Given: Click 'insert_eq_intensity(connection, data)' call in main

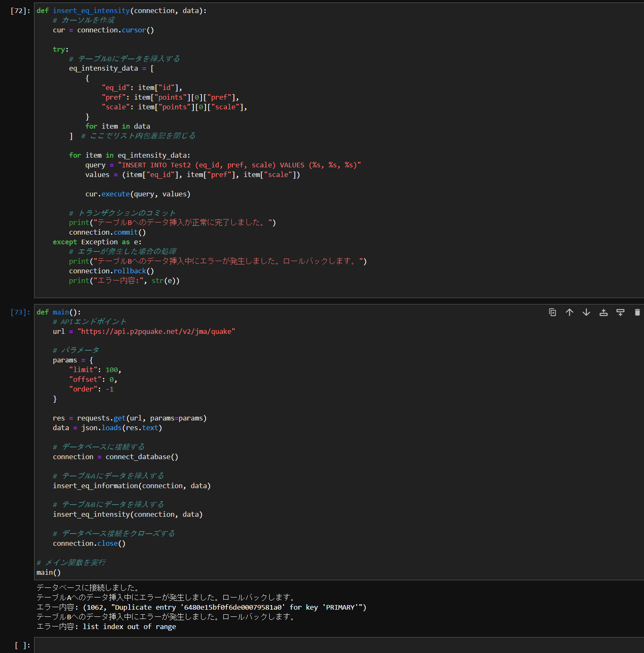Looking at the screenshot, I should 127,514.
